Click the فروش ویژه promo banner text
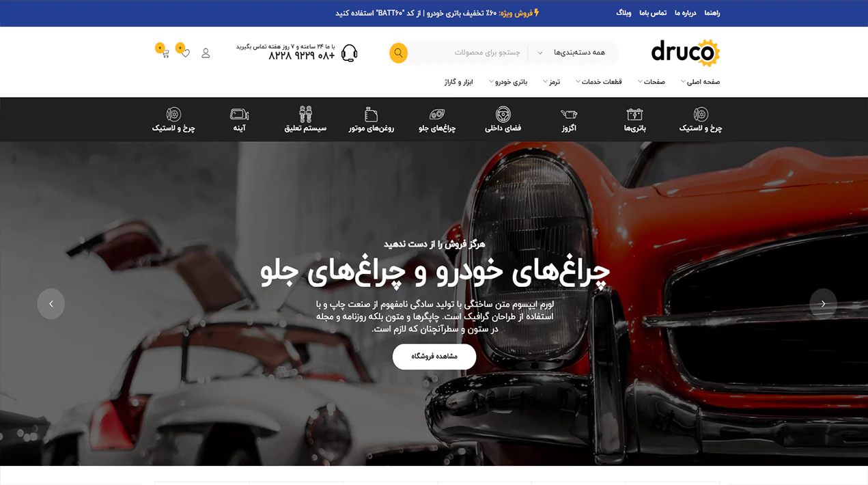 point(438,13)
